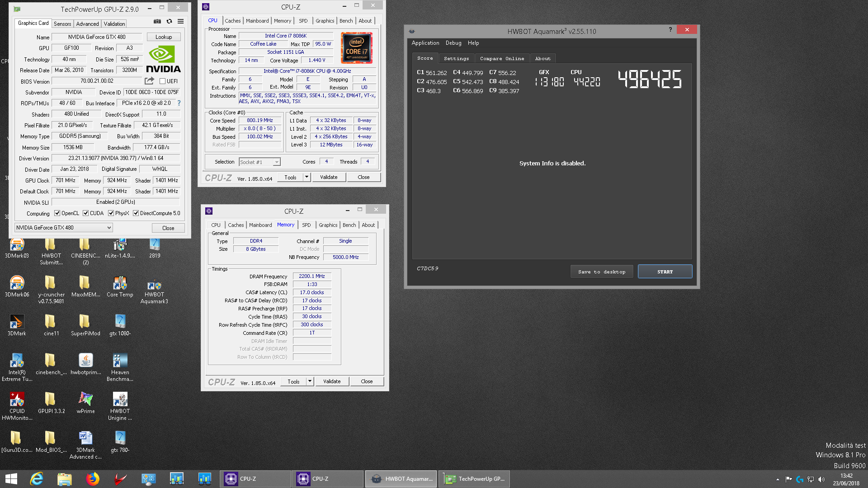The image size is (868, 488).
Task: Open GPUPI 3.3.2 folder icon
Action: pyautogui.click(x=51, y=403)
